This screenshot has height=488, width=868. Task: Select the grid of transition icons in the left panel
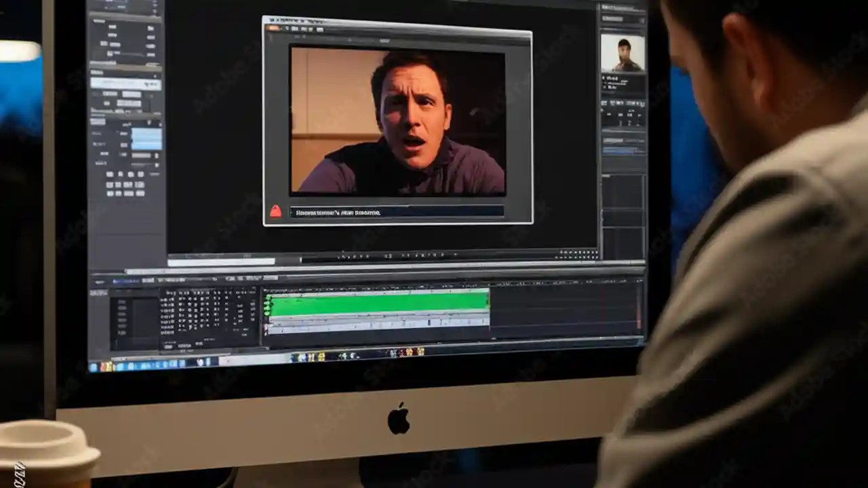(125, 184)
